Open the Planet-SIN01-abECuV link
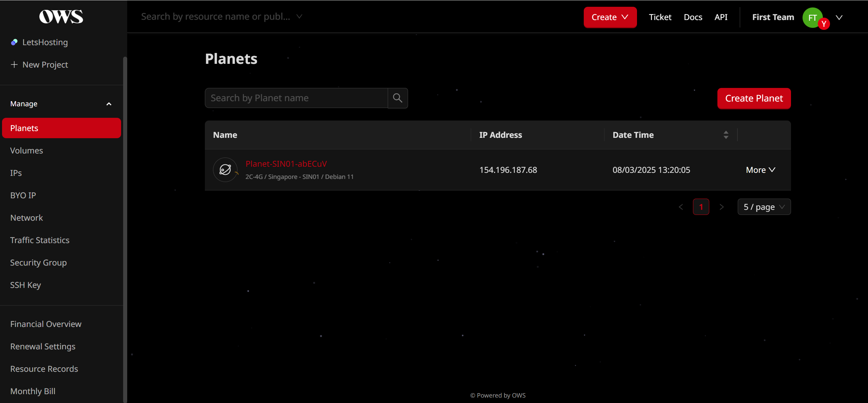Viewport: 868px width, 403px height. point(286,164)
